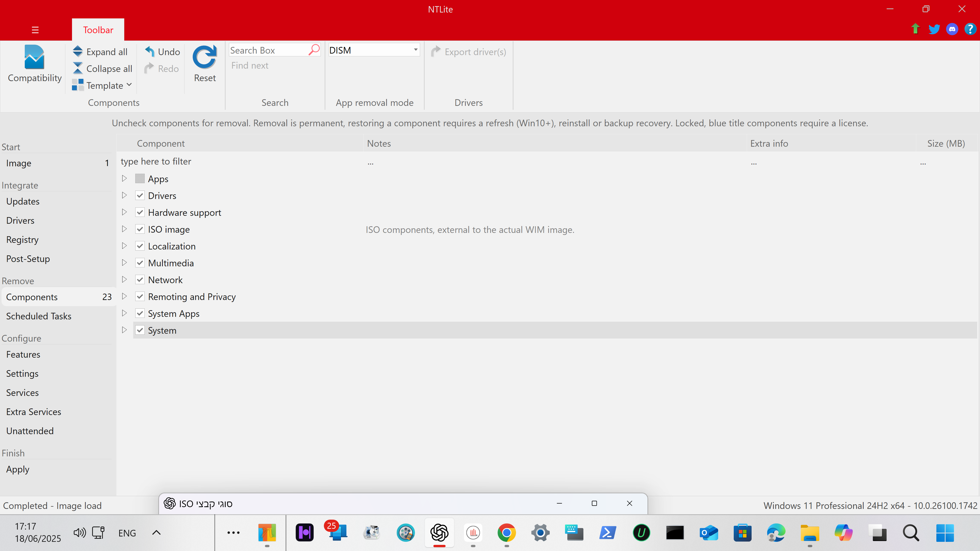Click the Export driver(s) button

tap(468, 51)
